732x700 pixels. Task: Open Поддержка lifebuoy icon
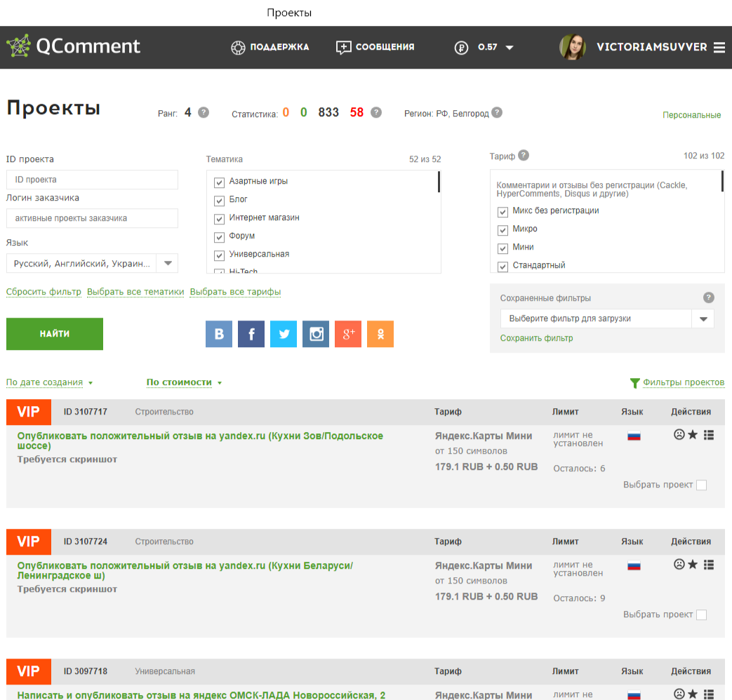click(238, 48)
